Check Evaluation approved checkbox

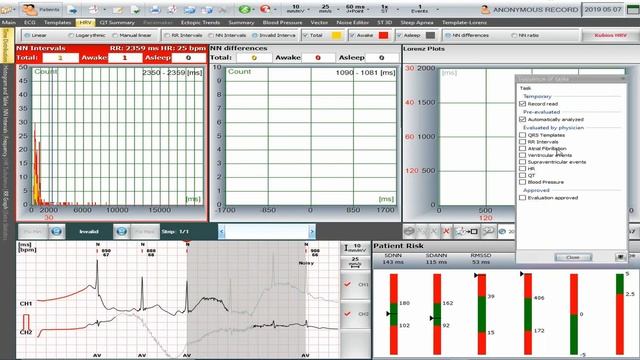coord(522,198)
